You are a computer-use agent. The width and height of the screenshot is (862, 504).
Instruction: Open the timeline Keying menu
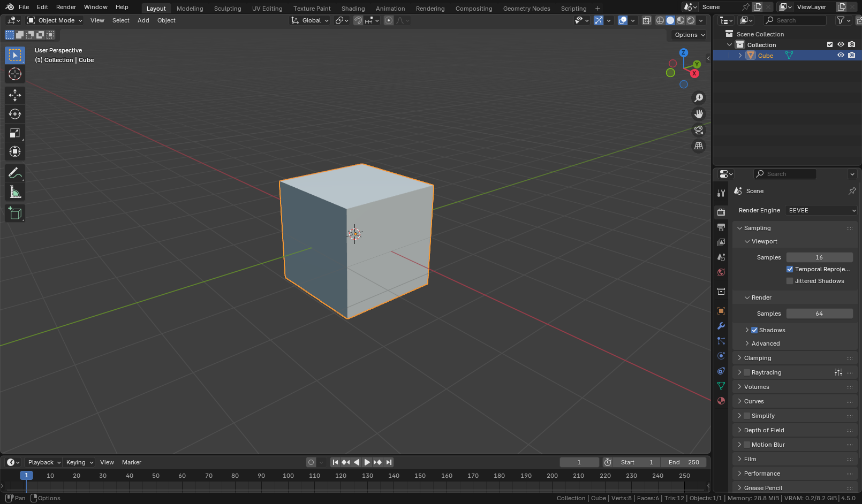pyautogui.click(x=79, y=462)
